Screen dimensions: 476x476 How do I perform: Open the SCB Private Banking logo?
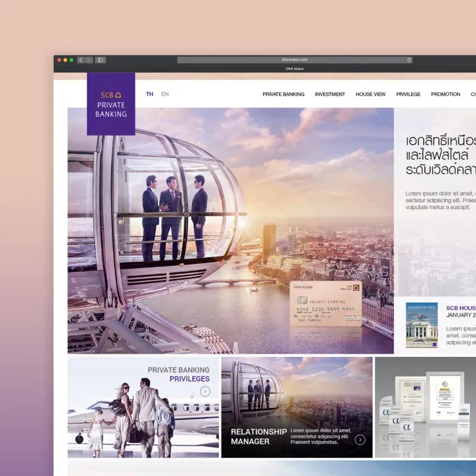pyautogui.click(x=111, y=104)
